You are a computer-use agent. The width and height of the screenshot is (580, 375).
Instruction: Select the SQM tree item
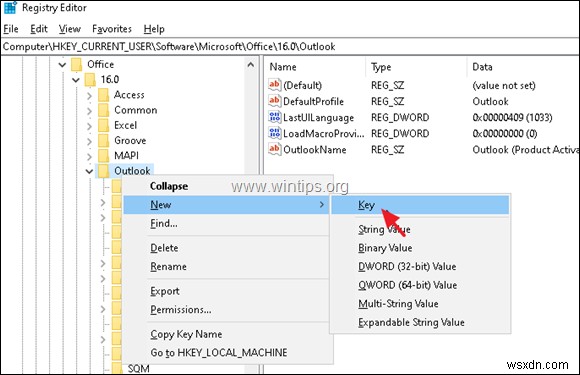(139, 369)
